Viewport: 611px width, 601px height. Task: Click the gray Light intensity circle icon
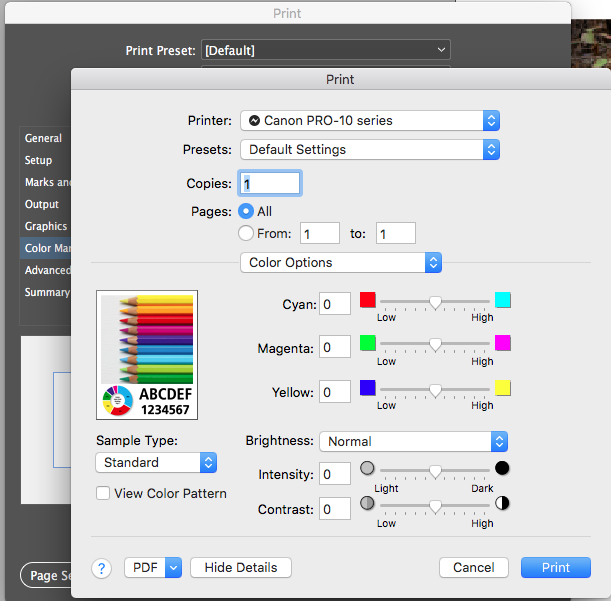(x=367, y=469)
